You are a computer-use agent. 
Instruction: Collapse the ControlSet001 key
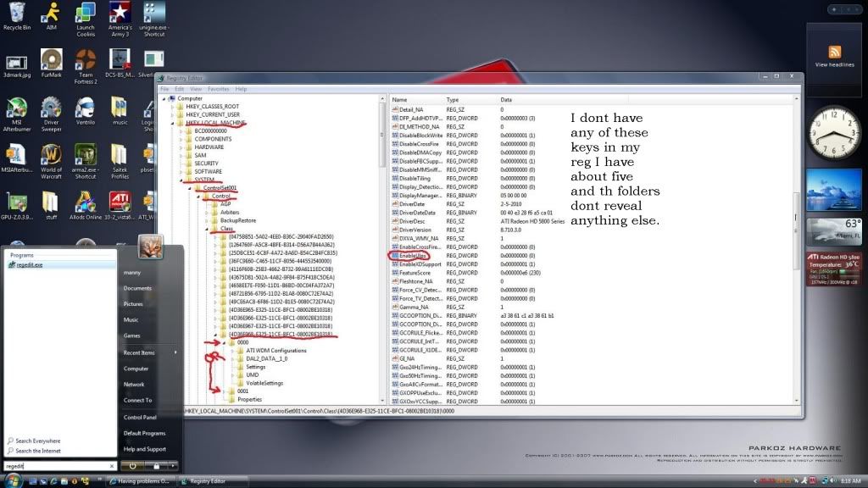tap(190, 188)
